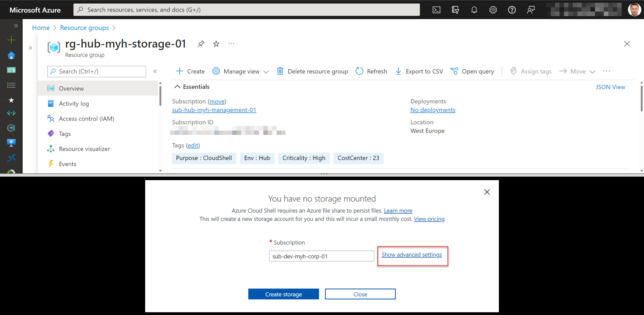Open the Help question mark menu

coord(512,10)
